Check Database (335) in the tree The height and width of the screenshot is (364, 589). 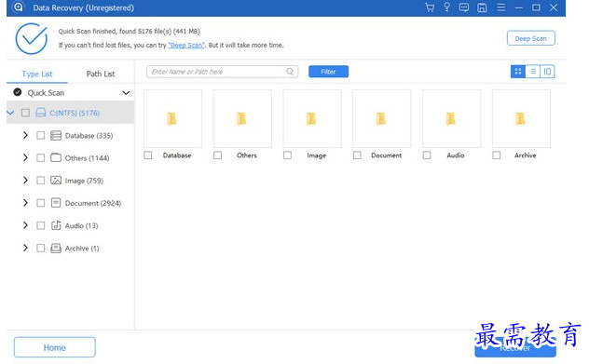[x=41, y=136]
